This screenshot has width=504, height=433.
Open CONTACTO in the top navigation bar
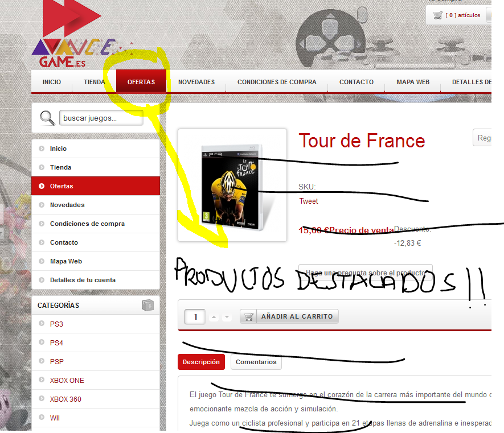(x=357, y=82)
